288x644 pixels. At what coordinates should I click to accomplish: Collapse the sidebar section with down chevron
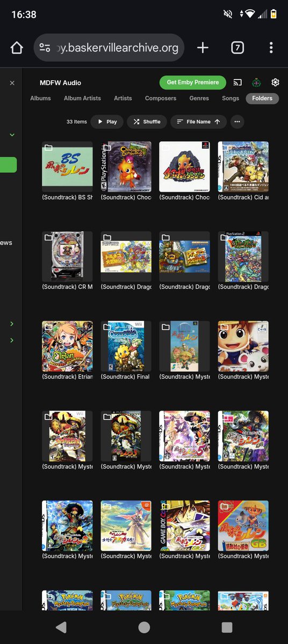(x=12, y=135)
